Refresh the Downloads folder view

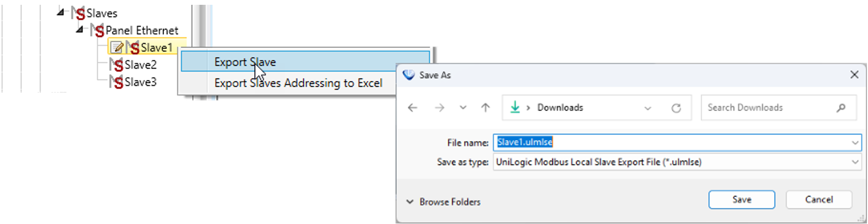(x=676, y=108)
